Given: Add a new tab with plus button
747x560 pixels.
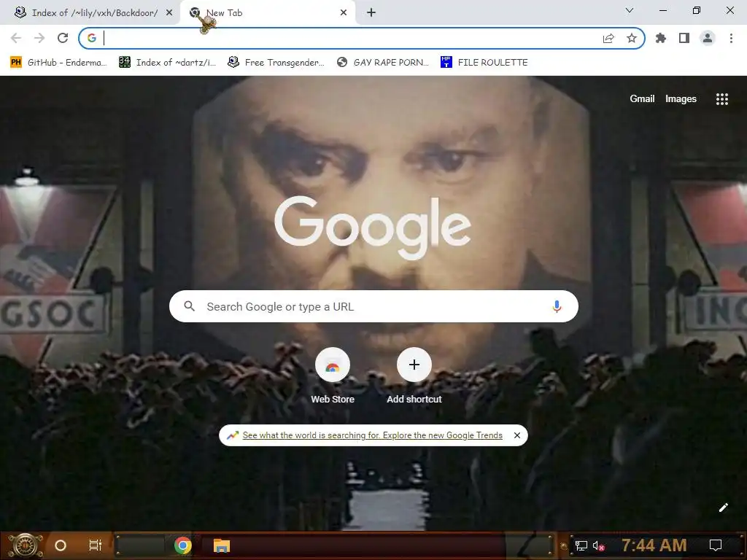Looking at the screenshot, I should click(x=371, y=13).
